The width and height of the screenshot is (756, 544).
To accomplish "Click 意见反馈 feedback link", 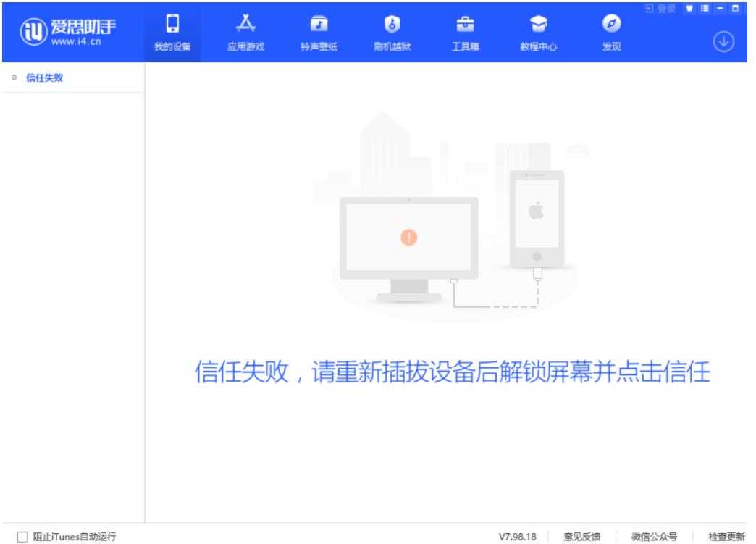I will (x=582, y=537).
